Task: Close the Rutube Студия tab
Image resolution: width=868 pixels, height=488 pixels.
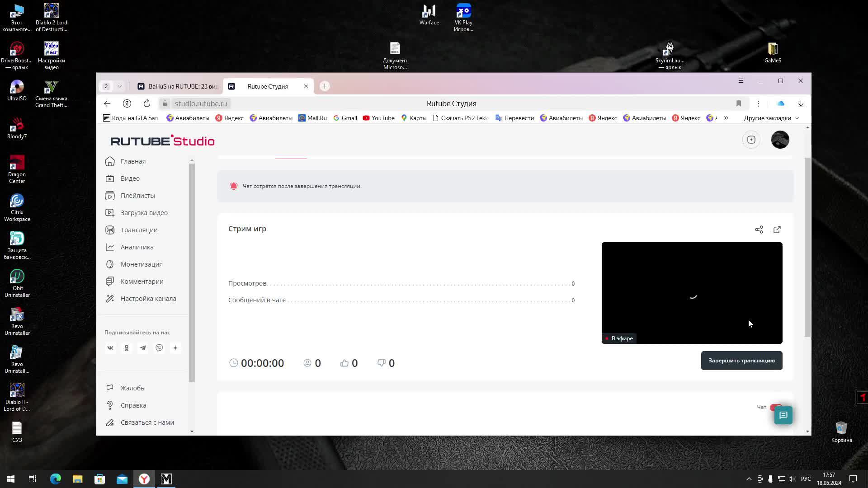Action: pyautogui.click(x=306, y=86)
